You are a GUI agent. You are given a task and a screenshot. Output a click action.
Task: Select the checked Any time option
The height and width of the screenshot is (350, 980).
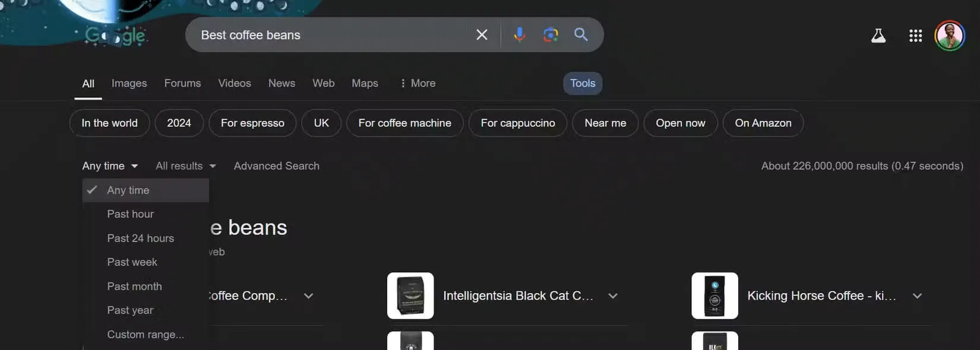tap(128, 190)
